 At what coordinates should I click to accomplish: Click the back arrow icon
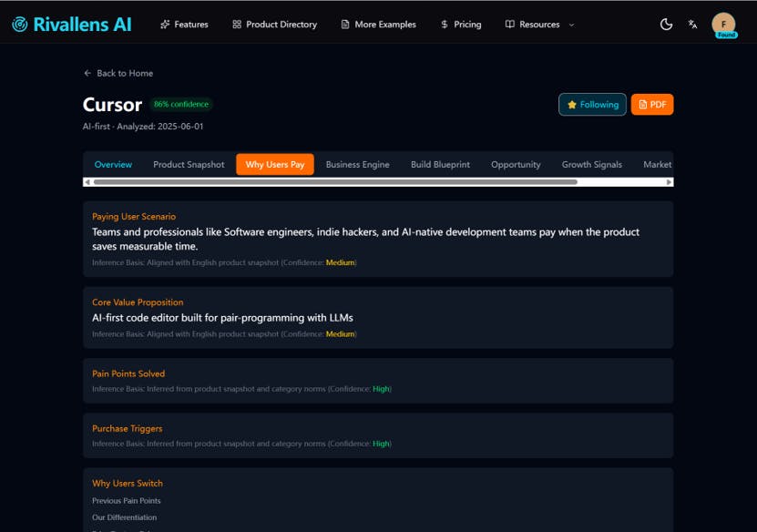87,73
